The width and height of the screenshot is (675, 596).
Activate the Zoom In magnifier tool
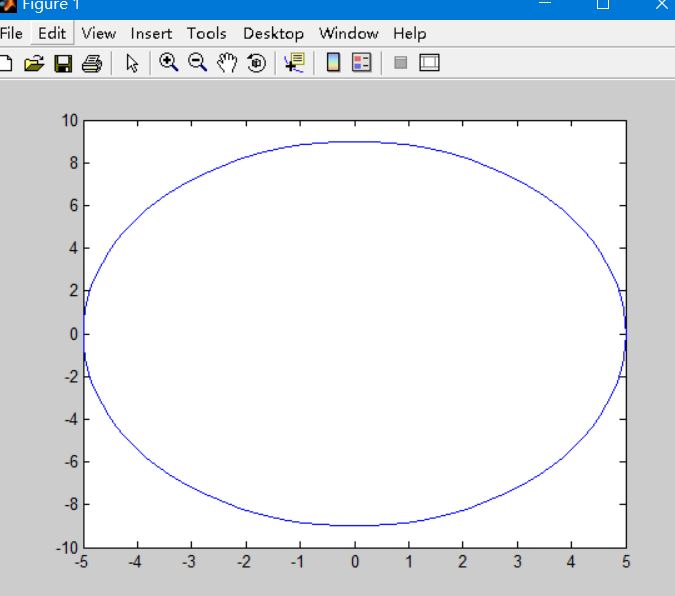click(168, 62)
